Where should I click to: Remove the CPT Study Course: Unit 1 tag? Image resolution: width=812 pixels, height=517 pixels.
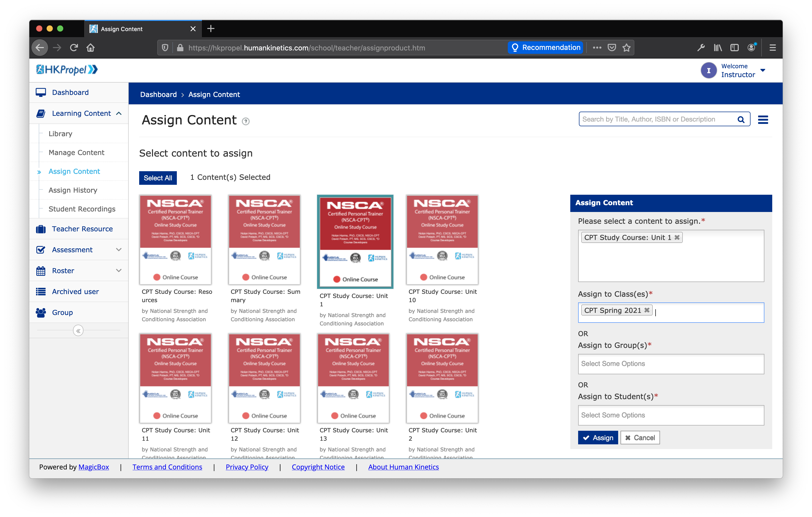click(677, 237)
